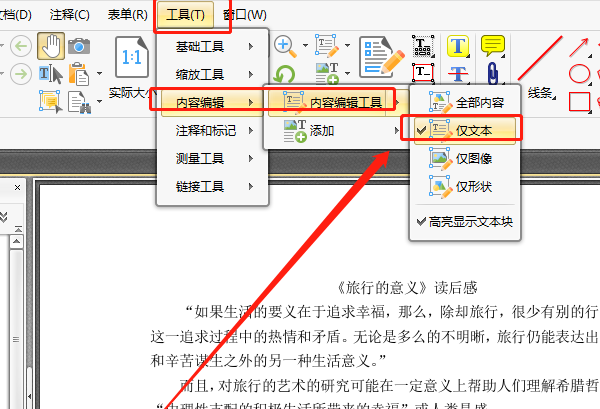Choose 仅形状 edit mode

[x=465, y=187]
